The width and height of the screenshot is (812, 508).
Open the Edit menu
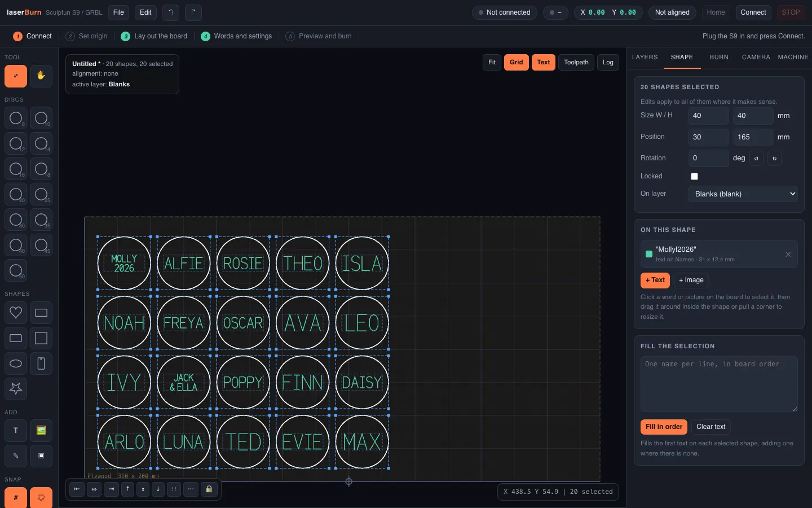145,12
